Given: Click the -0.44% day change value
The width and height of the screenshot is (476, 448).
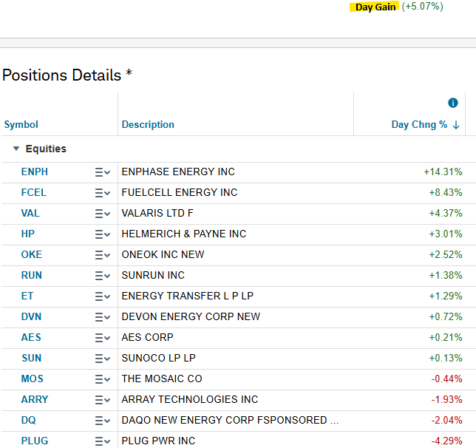Looking at the screenshot, I should click(x=446, y=379).
